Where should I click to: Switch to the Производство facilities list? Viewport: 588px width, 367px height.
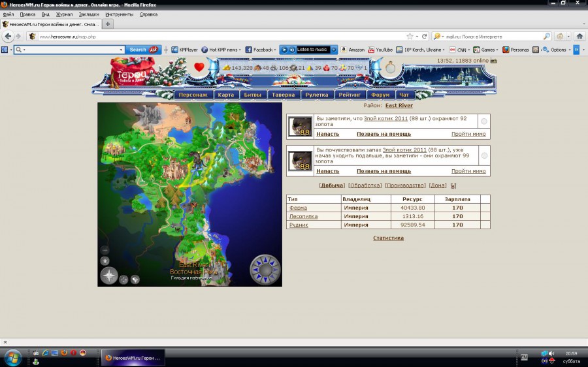pyautogui.click(x=405, y=185)
